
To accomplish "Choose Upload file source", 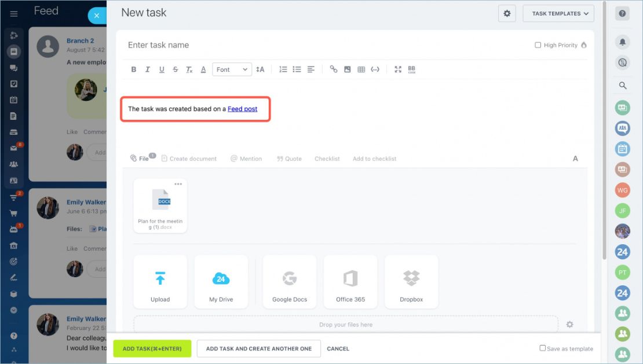I will point(160,282).
